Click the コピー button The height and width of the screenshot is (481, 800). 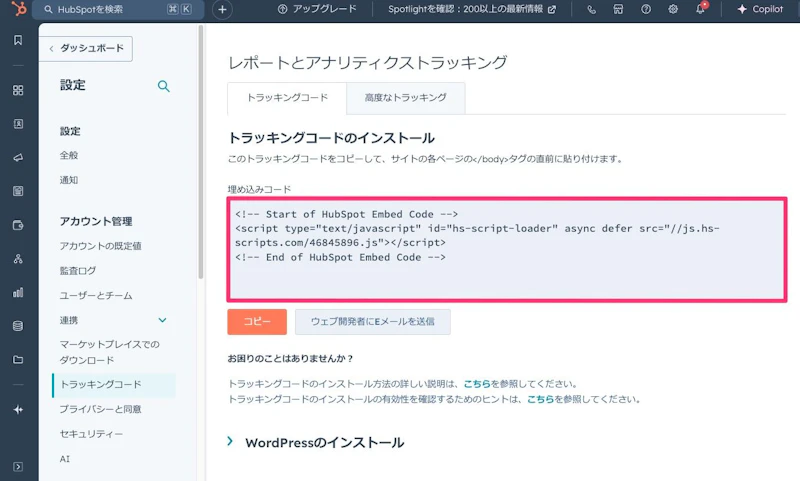point(257,321)
